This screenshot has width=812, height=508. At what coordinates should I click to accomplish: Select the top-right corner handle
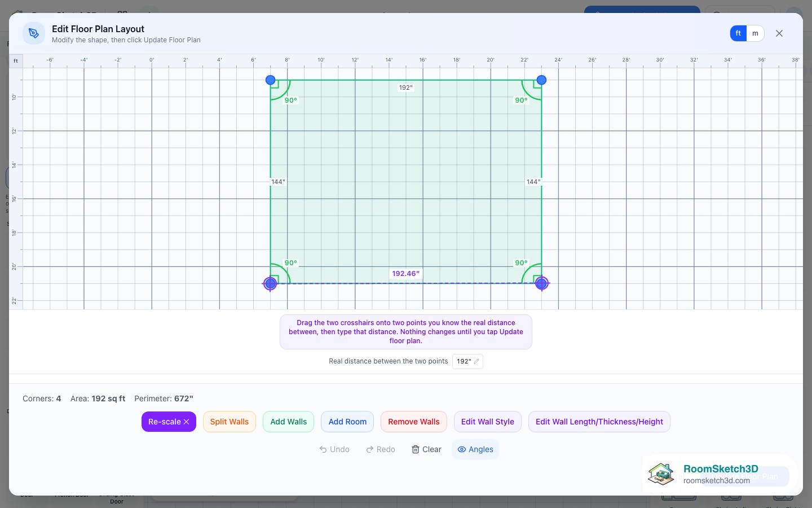click(x=541, y=80)
